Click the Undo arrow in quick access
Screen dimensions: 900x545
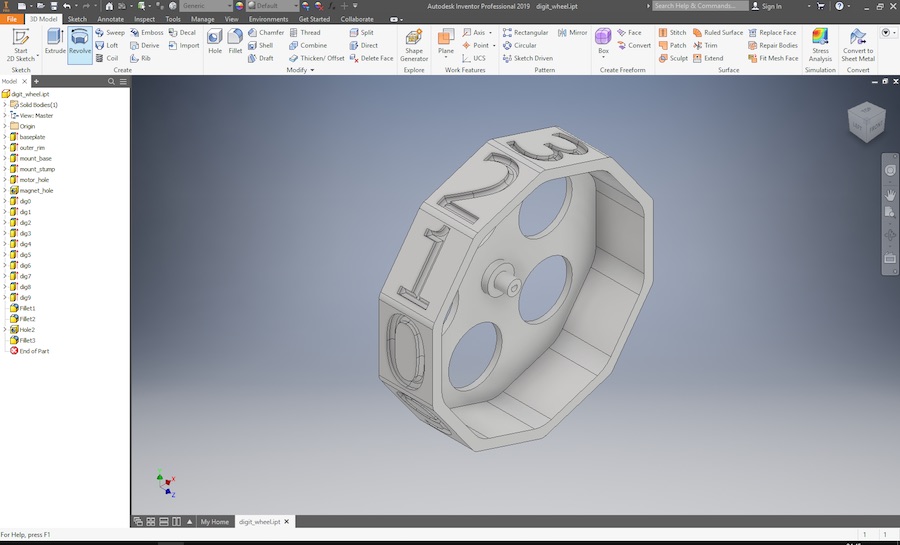coord(67,6)
